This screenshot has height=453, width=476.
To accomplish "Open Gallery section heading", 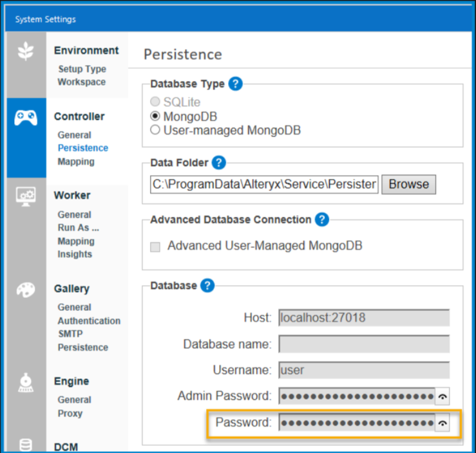I will pyautogui.click(x=71, y=289).
